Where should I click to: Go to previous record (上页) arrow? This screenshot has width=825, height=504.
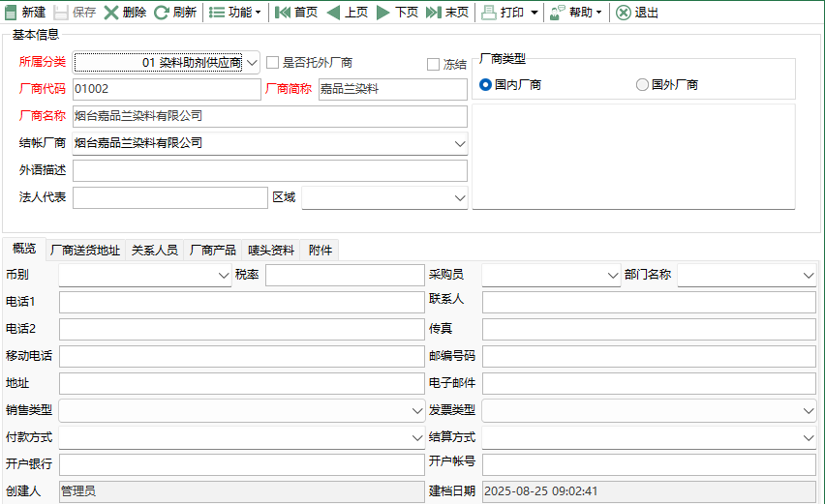pyautogui.click(x=333, y=13)
